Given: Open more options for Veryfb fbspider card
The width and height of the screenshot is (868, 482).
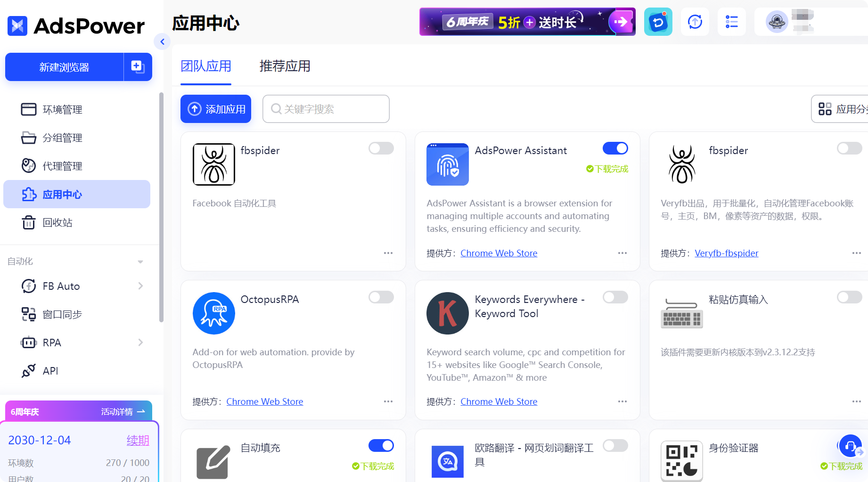Looking at the screenshot, I should click(x=857, y=253).
